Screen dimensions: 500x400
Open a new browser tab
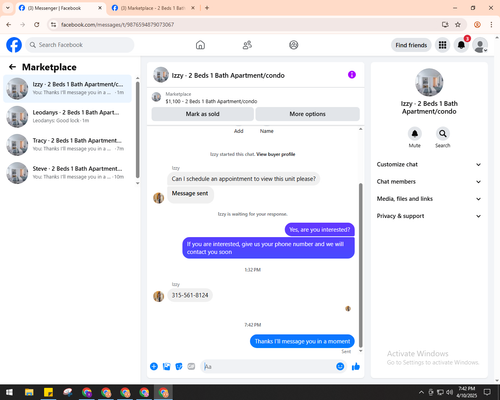coord(207,8)
